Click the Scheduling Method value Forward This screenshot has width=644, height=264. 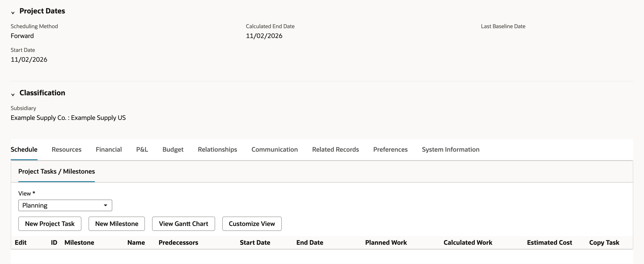(22, 36)
